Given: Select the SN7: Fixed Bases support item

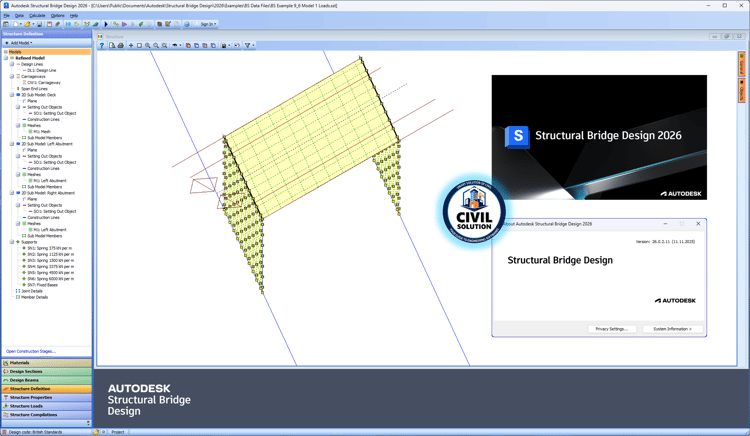Looking at the screenshot, I should [x=42, y=285].
